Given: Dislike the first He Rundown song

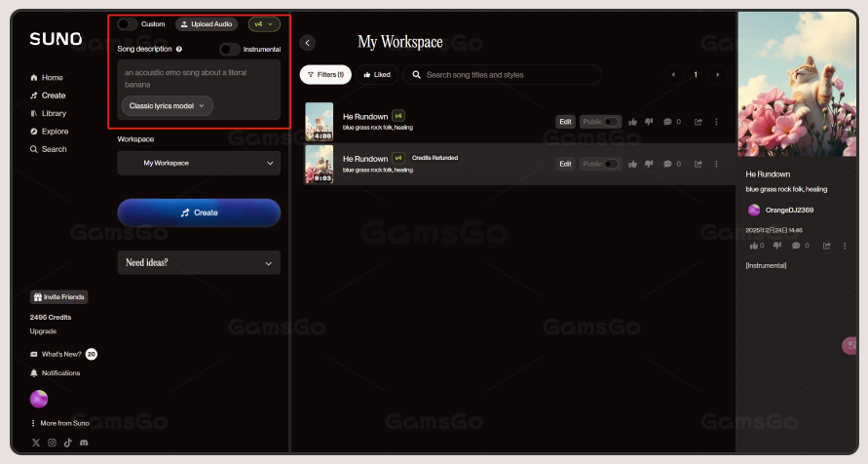Looking at the screenshot, I should point(649,122).
